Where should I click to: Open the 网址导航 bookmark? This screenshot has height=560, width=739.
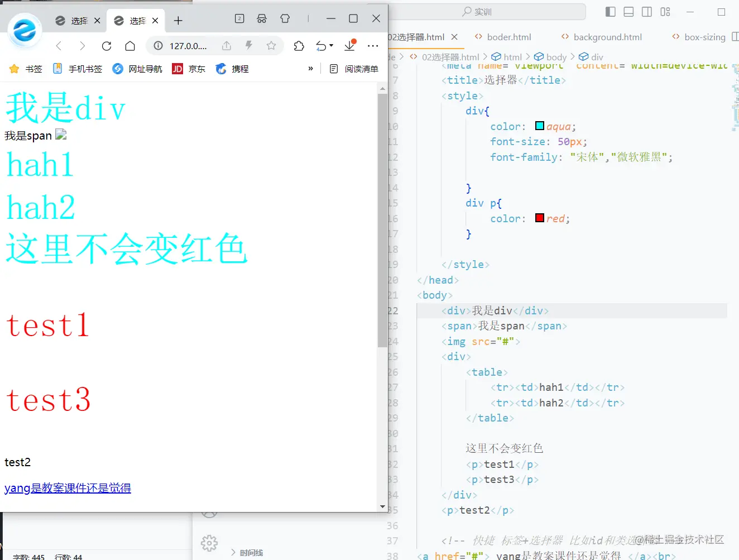(137, 69)
